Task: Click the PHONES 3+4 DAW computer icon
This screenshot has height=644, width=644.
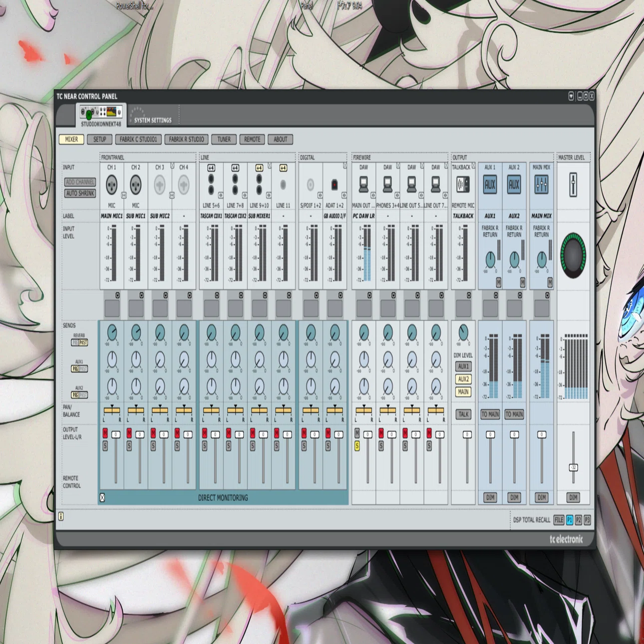Action: tap(387, 185)
